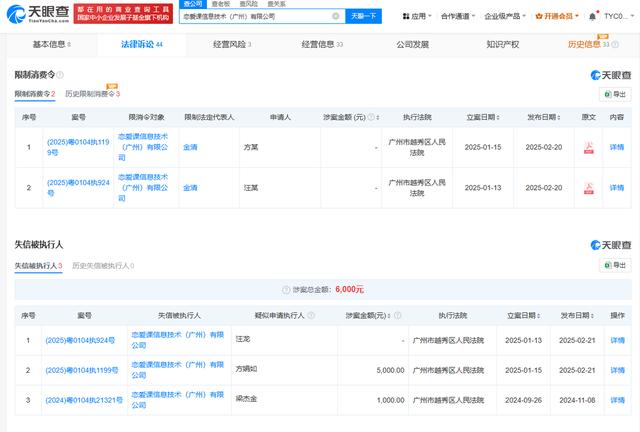
Task: Switch to the 法律诉讼 tab
Action: click(x=142, y=45)
